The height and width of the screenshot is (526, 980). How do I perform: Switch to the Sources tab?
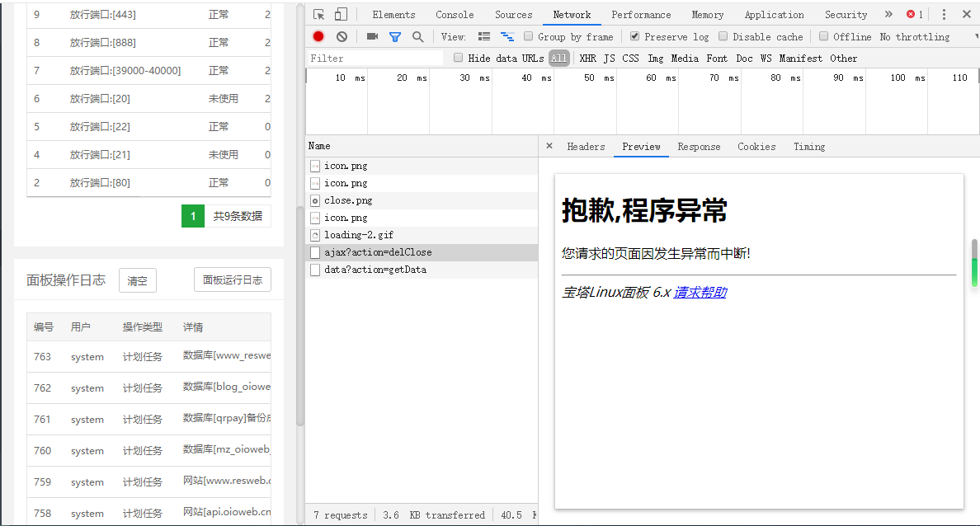(514, 14)
